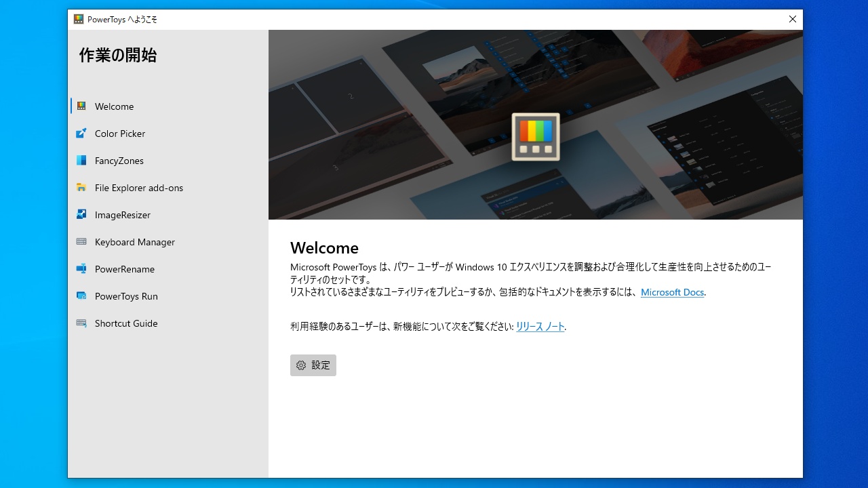Screen dimensions: 868x488
Task: Click the Keyboard Manager keyboard icon
Action: tap(81, 242)
